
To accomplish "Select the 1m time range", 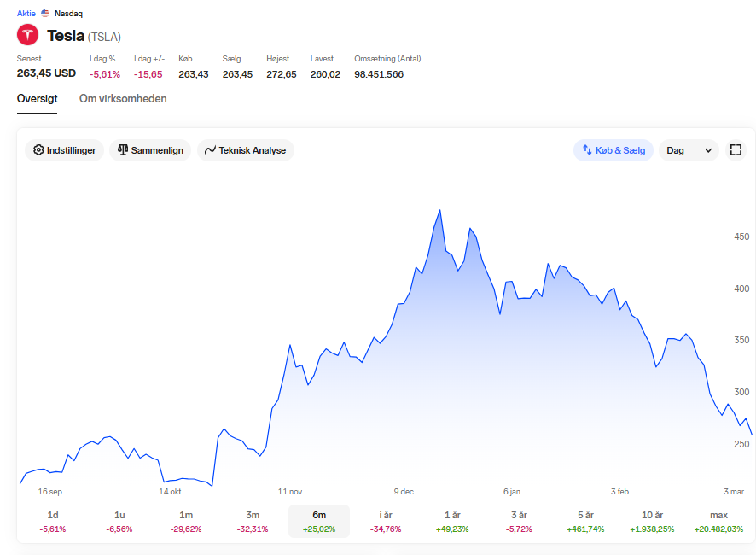I will click(186, 521).
